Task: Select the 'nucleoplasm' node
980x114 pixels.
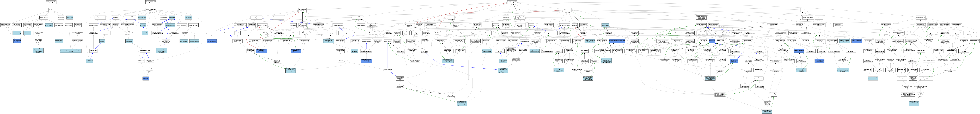Action: coord(90,61)
